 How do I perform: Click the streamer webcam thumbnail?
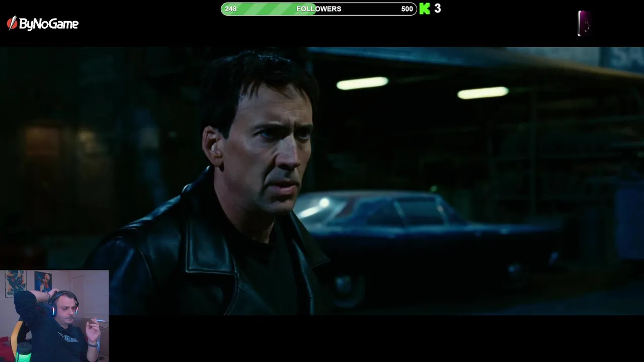(54, 316)
